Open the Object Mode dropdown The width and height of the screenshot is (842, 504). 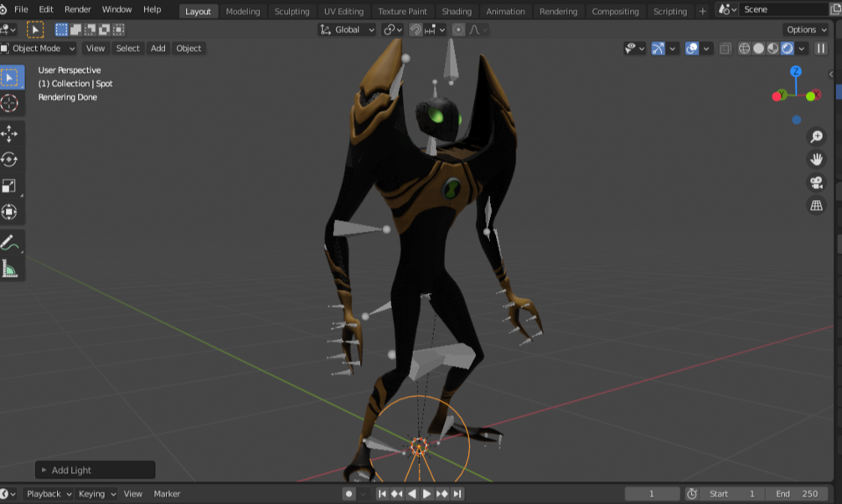39,49
